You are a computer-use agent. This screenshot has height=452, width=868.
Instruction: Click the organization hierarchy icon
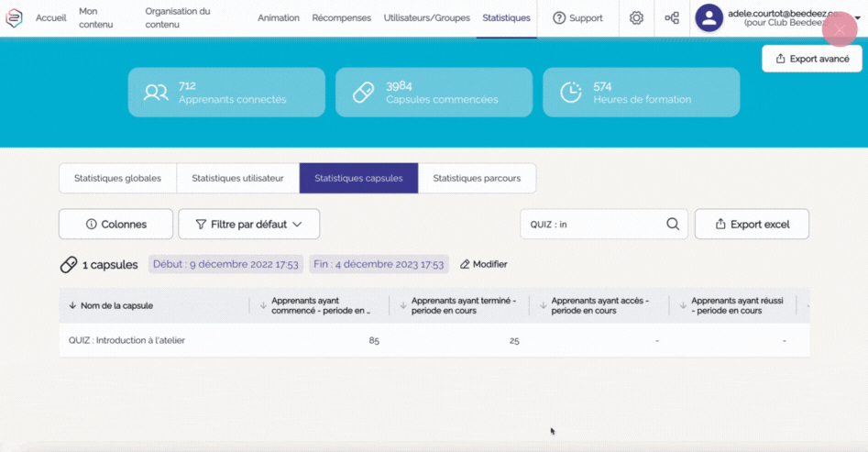click(672, 18)
